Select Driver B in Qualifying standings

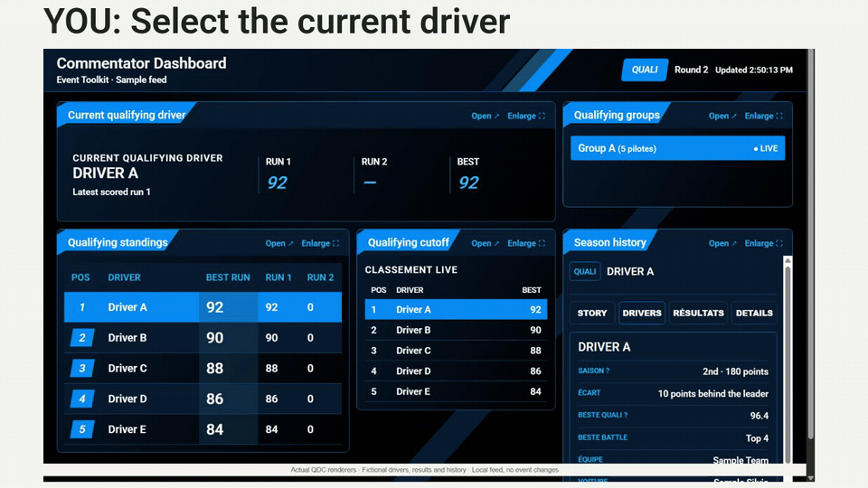203,337
